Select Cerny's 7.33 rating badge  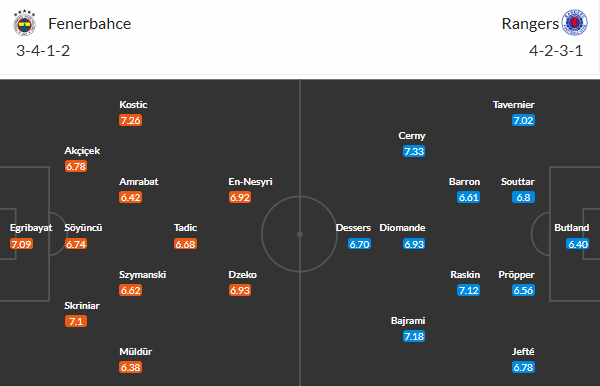click(x=414, y=151)
